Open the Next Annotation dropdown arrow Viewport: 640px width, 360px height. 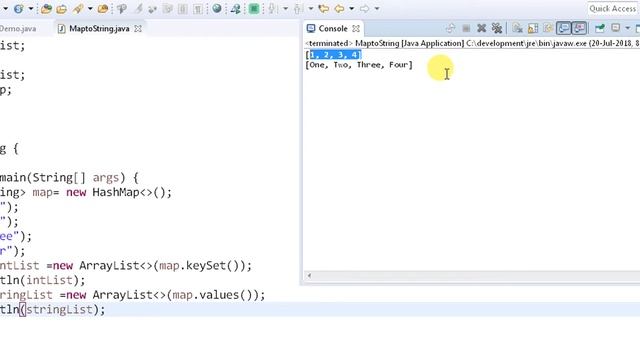[285, 9]
